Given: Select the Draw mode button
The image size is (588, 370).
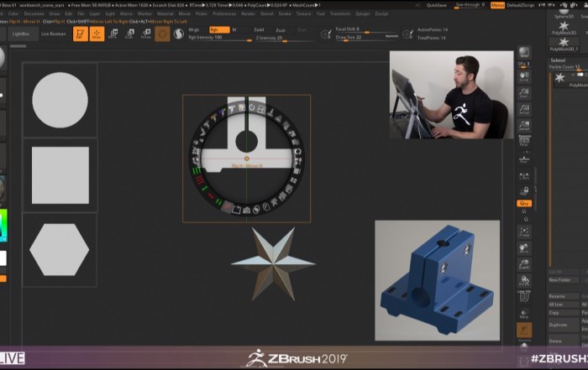Looking at the screenshot, I should [96, 34].
